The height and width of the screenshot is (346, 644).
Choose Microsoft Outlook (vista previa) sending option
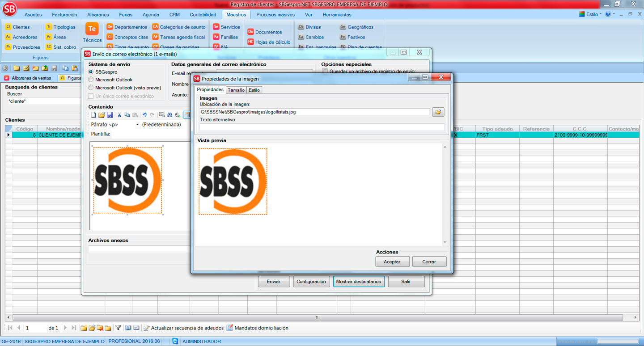[x=91, y=88]
